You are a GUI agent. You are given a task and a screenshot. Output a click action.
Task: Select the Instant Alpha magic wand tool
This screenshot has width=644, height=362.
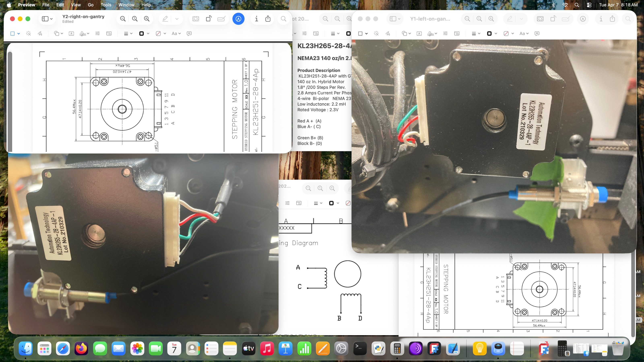pyautogui.click(x=29, y=33)
